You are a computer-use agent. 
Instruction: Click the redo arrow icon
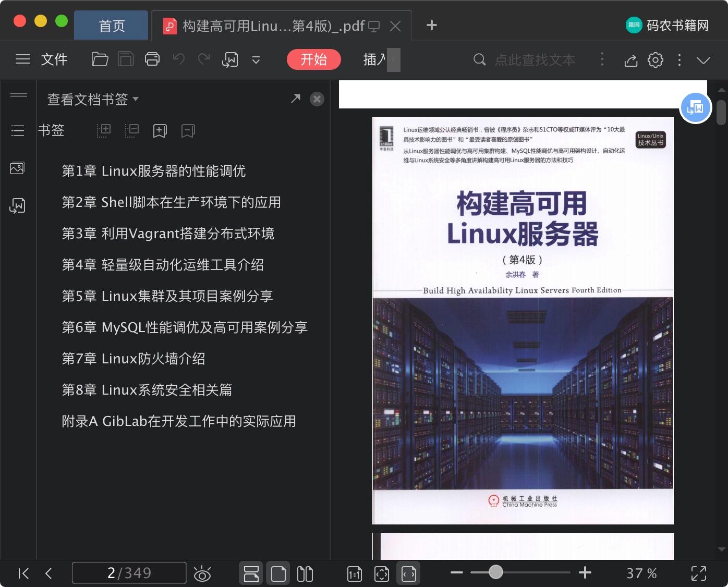tap(204, 59)
